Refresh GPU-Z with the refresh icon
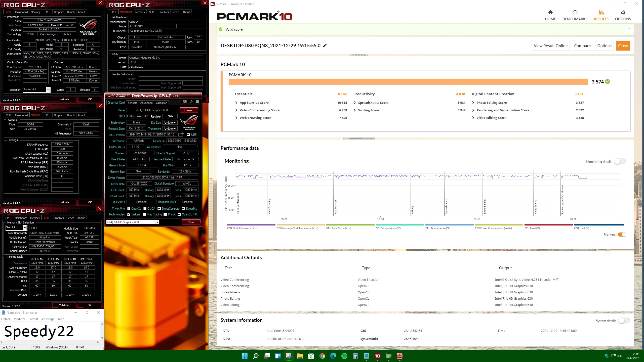644x362 pixels. point(191,101)
